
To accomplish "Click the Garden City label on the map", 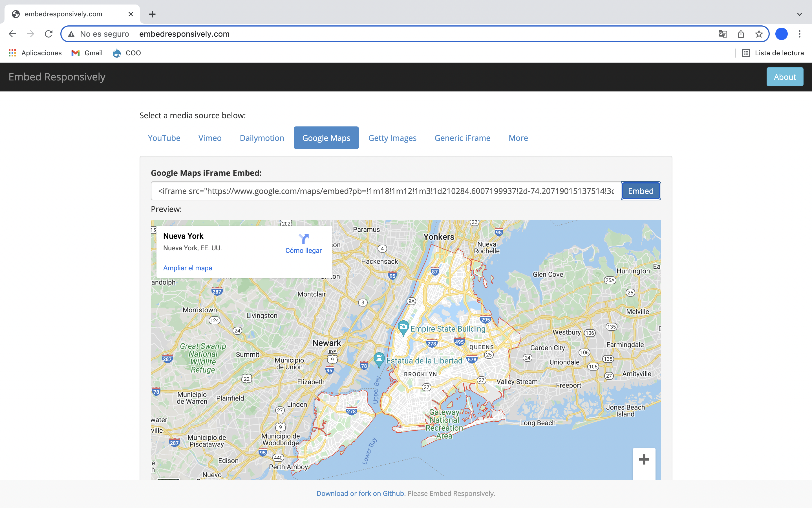I will coord(548,348).
